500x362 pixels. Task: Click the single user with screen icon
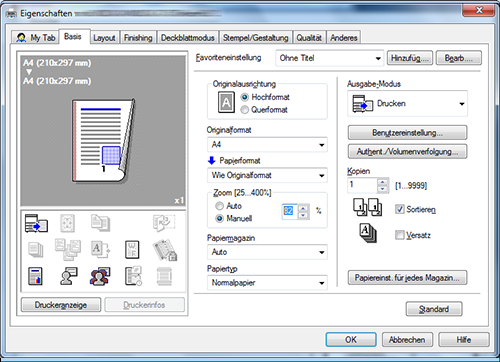(x=68, y=276)
